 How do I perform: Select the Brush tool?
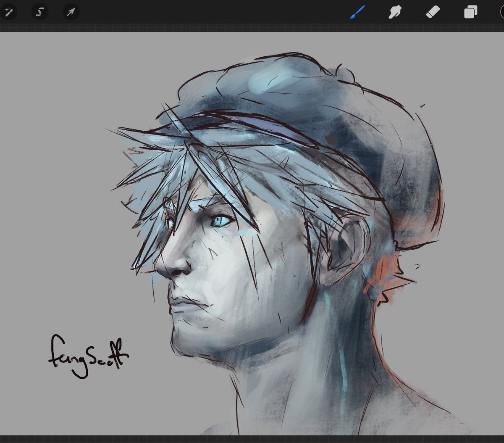click(x=357, y=12)
